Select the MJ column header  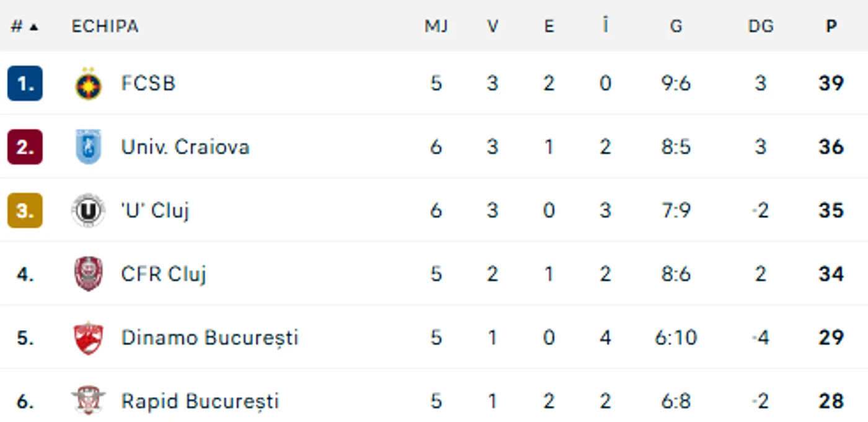click(436, 26)
